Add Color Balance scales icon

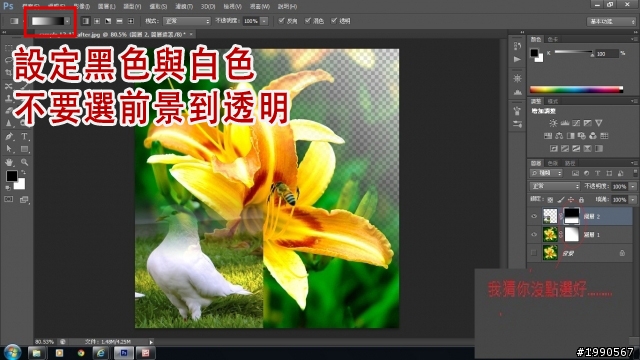coord(559,136)
